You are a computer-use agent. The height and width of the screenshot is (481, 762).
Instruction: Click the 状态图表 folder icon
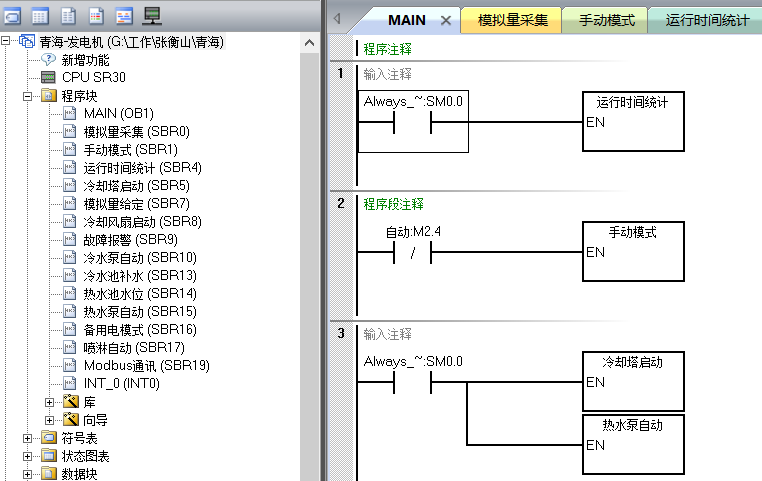[49, 456]
